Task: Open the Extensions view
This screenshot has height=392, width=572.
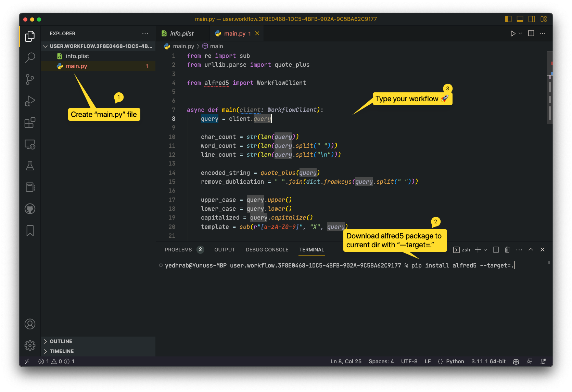Action: (x=30, y=123)
